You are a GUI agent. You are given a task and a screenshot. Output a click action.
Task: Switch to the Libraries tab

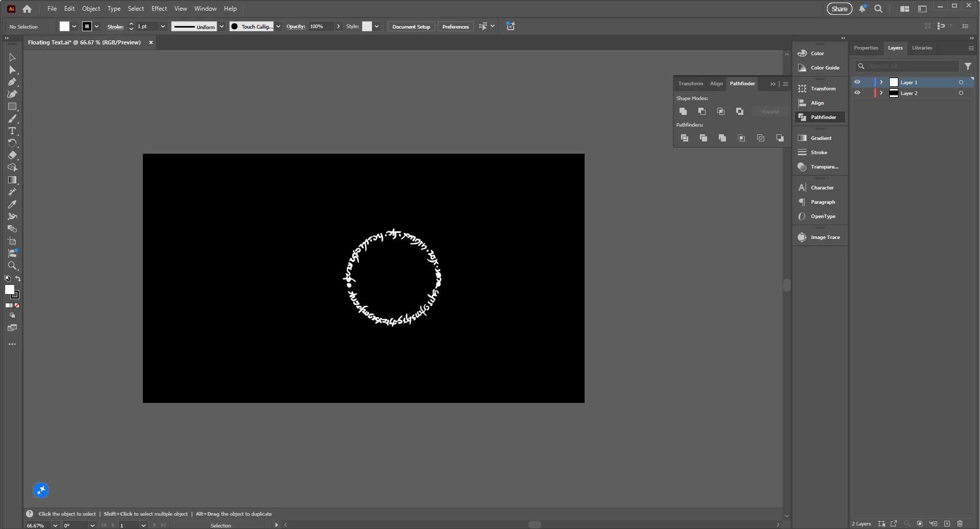(x=922, y=48)
